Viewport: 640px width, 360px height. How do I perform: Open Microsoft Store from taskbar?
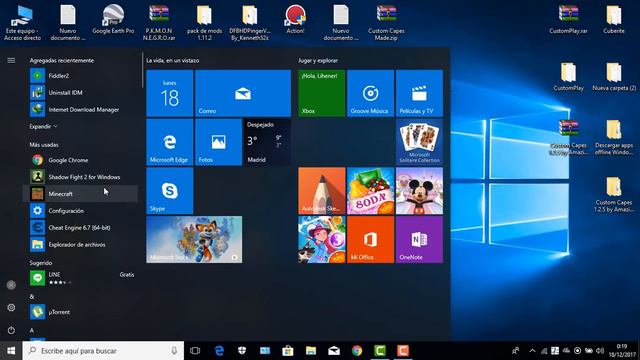click(x=288, y=351)
